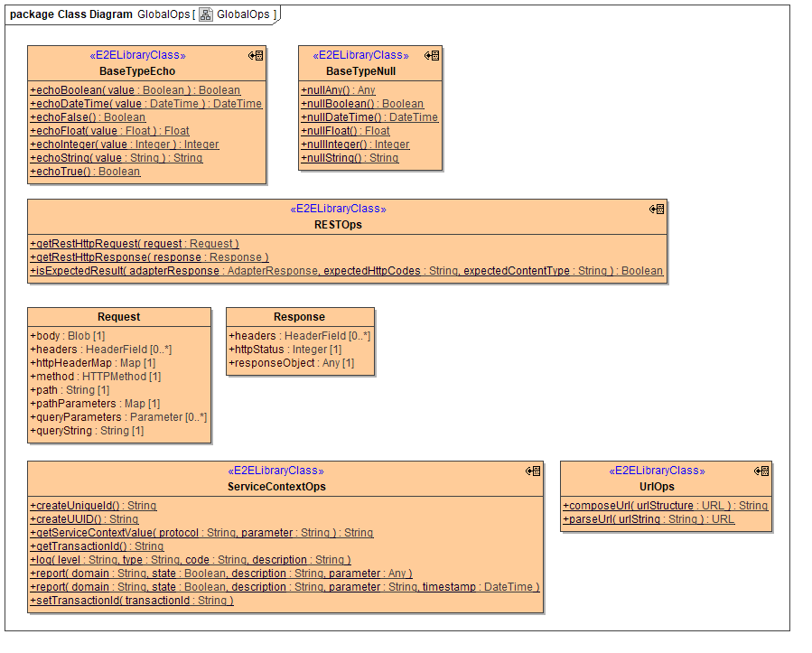Image resolution: width=812 pixels, height=653 pixels.
Task: Click the E2ELibraryClass stereotype on RESTOps
Action: (338, 209)
